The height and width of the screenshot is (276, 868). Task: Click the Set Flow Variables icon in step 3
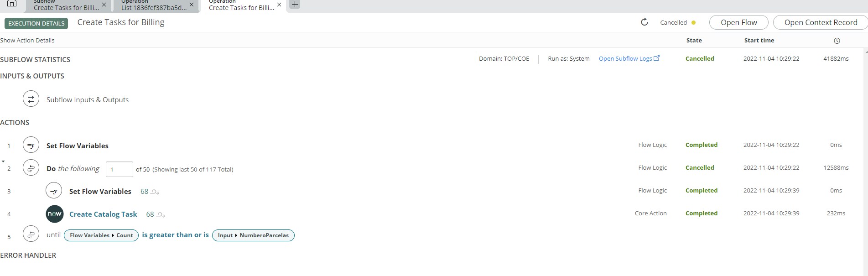point(54,191)
